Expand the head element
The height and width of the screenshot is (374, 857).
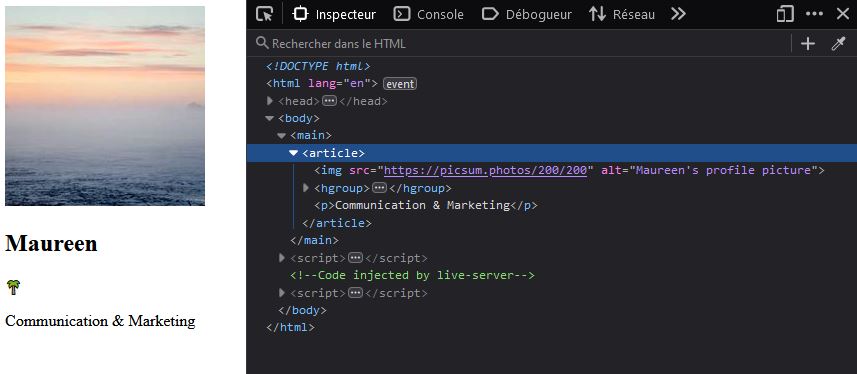(x=269, y=101)
